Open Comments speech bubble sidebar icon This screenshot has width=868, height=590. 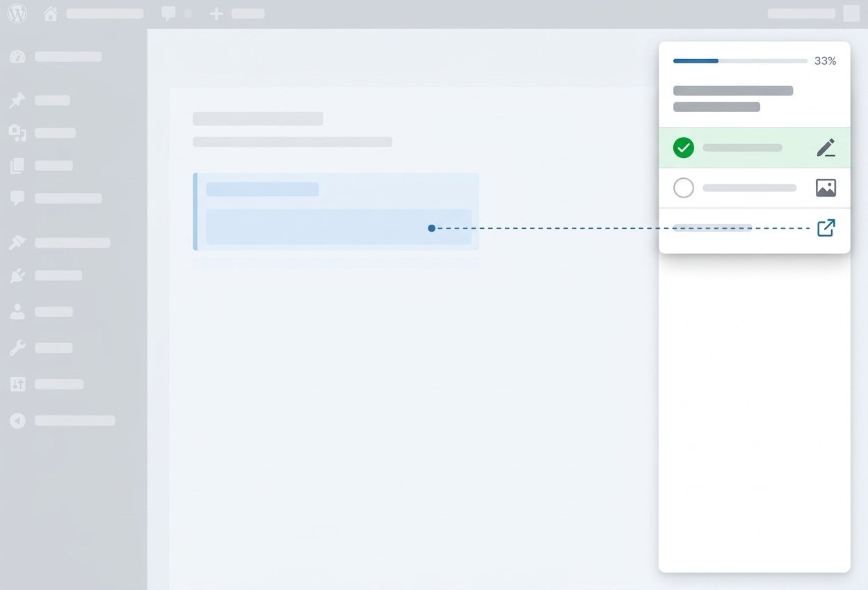17,198
